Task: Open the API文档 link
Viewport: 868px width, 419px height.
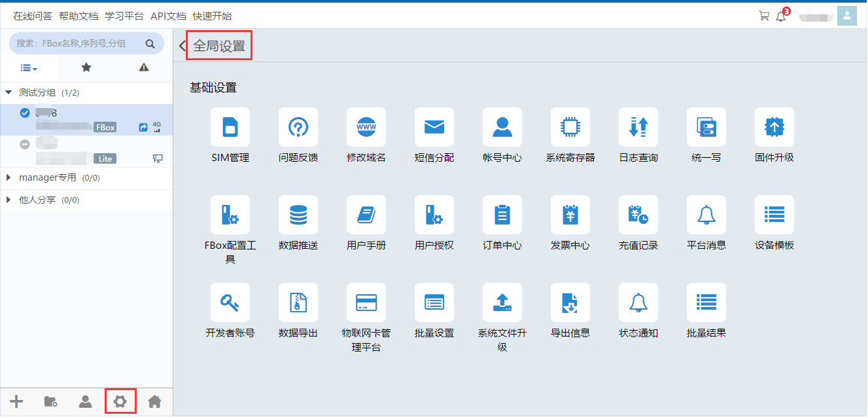Action: [168, 16]
